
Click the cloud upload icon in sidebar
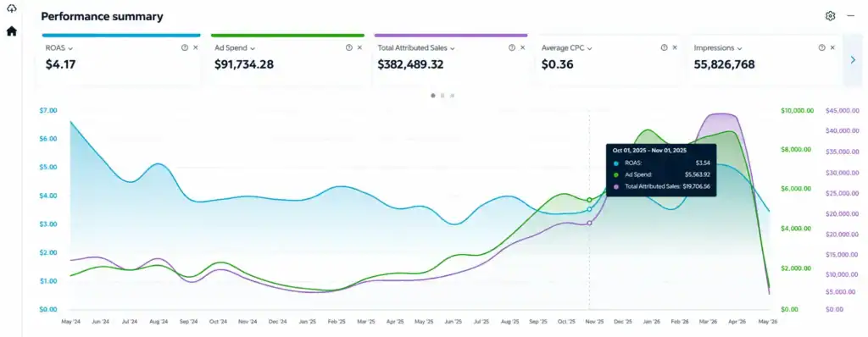tap(12, 8)
